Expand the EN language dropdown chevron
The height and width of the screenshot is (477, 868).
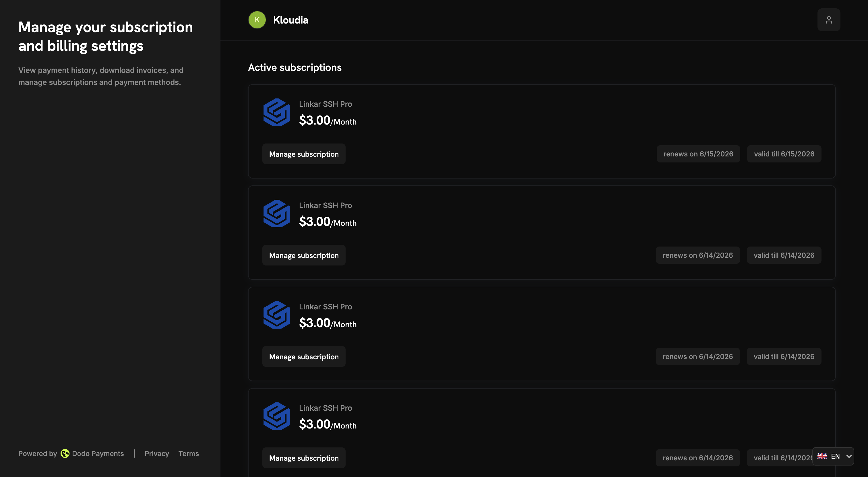point(849,456)
